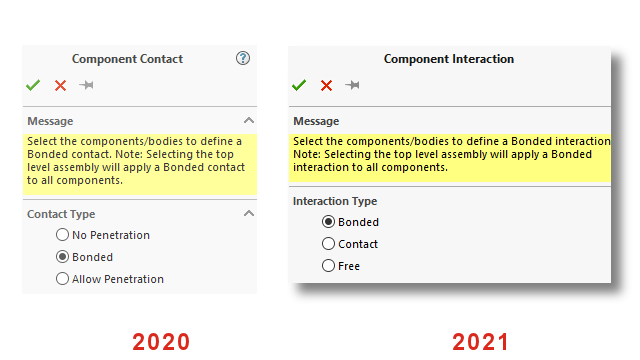Pin the Component Interaction panel

[x=353, y=85]
